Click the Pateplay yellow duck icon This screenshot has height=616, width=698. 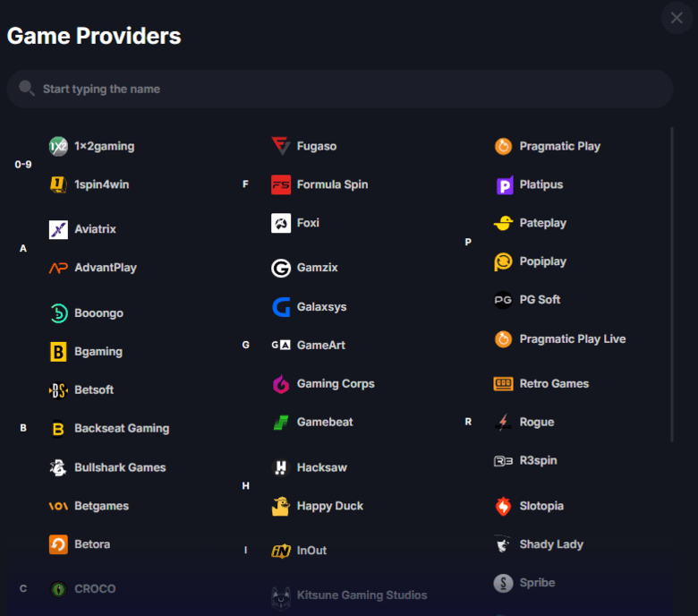click(x=504, y=223)
